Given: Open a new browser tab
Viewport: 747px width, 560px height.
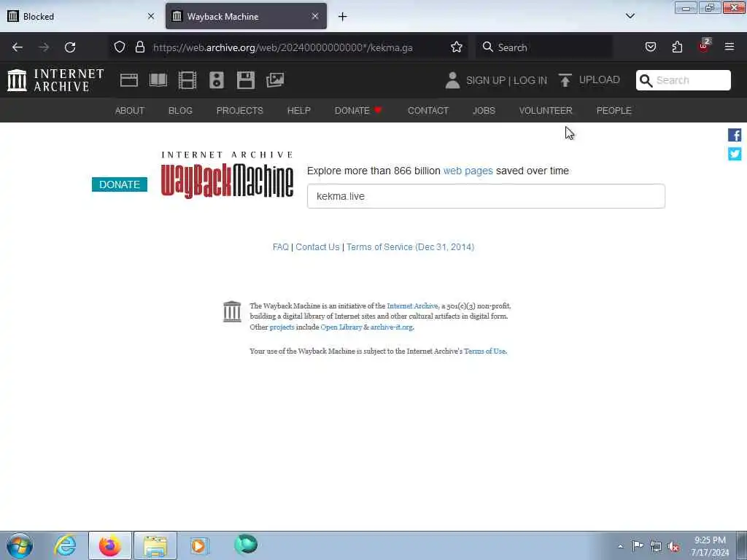Looking at the screenshot, I should pos(343,17).
